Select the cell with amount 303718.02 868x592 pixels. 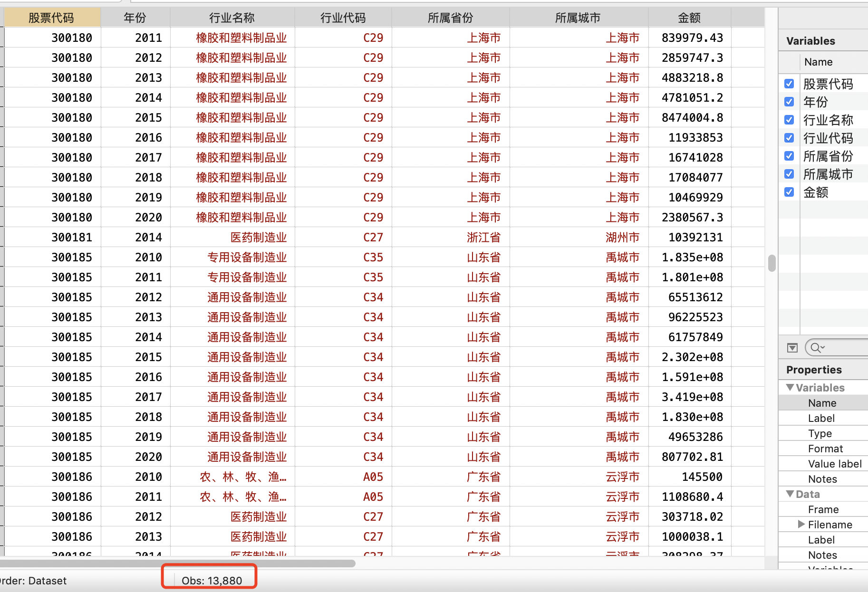pyautogui.click(x=690, y=516)
